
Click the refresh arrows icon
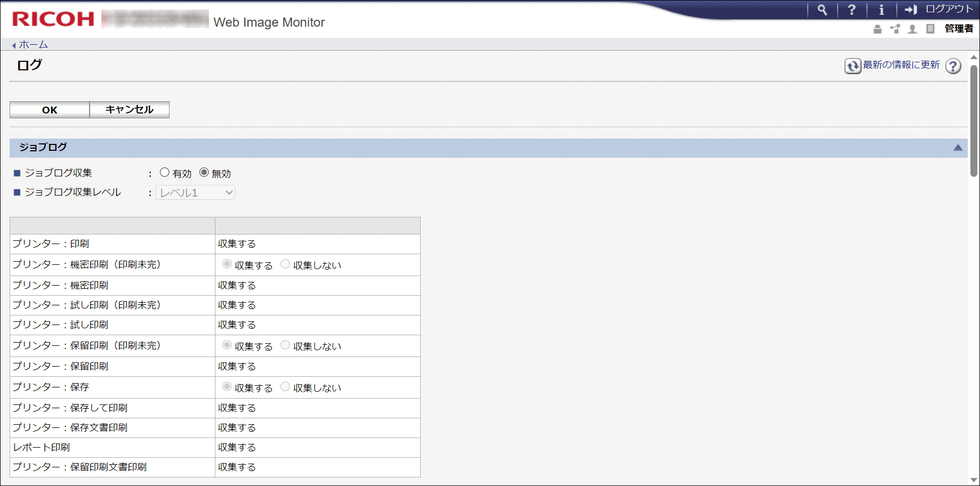(853, 66)
